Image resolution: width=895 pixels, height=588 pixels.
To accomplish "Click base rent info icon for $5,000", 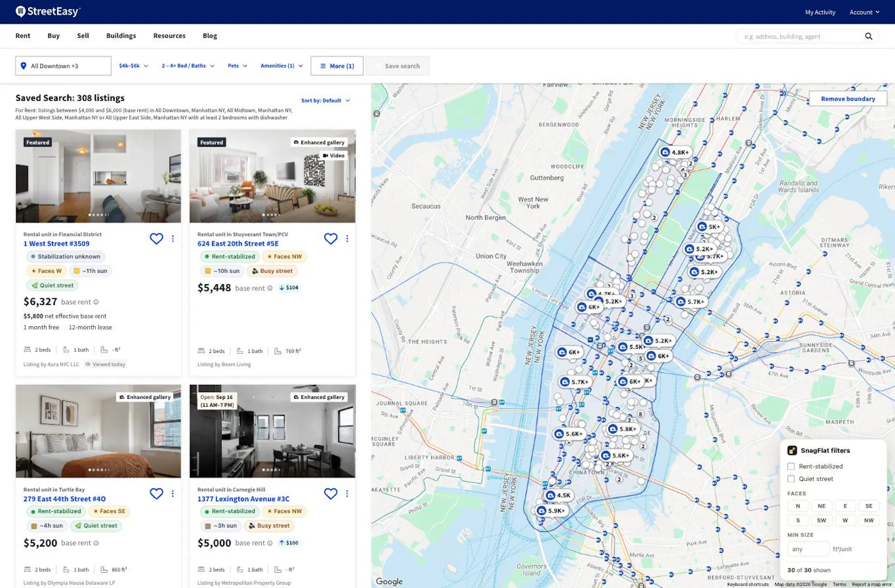I will point(270,543).
